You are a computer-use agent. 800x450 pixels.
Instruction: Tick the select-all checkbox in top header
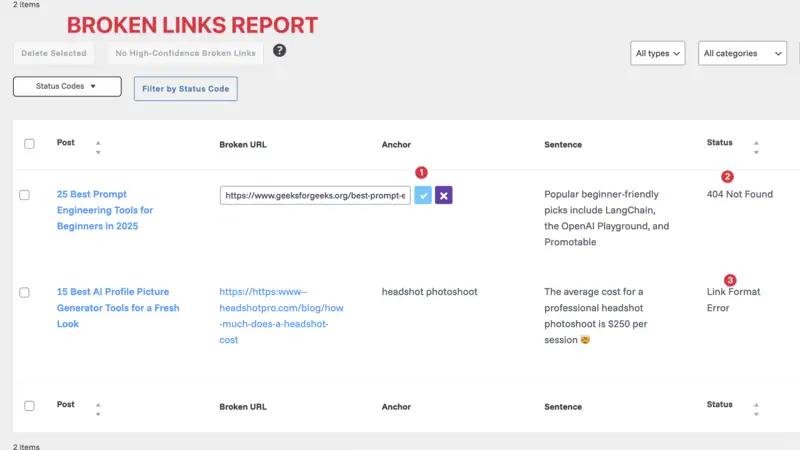coord(29,144)
